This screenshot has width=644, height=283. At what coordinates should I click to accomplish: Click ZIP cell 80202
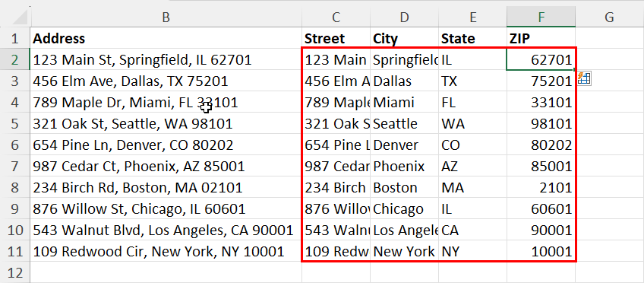(x=541, y=145)
